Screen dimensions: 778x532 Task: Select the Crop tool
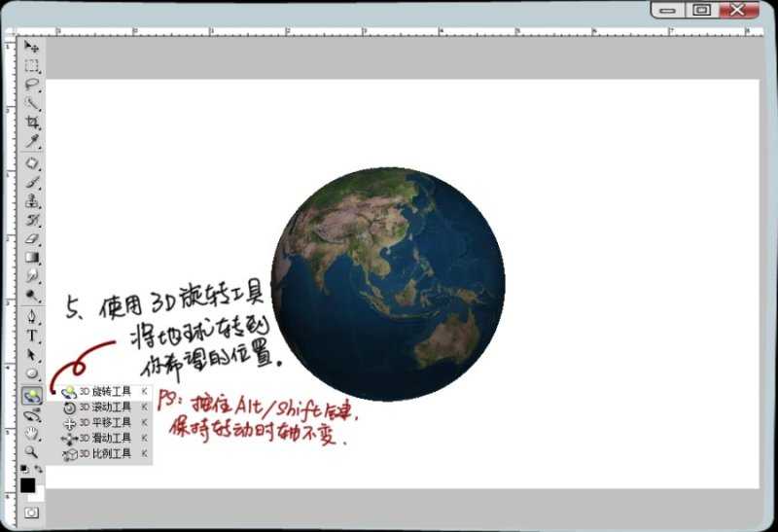click(x=32, y=123)
